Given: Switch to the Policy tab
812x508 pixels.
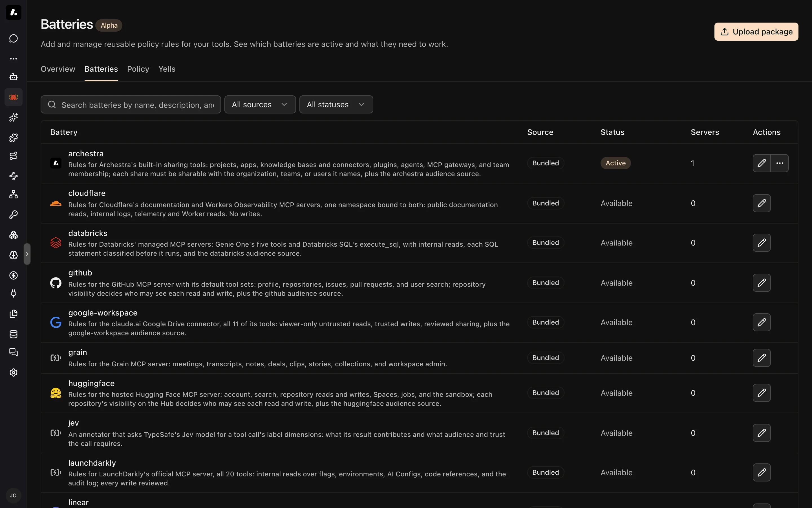Looking at the screenshot, I should tap(138, 69).
